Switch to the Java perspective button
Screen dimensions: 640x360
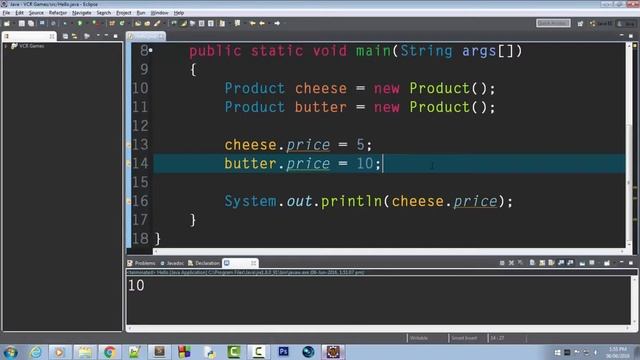coord(626,24)
